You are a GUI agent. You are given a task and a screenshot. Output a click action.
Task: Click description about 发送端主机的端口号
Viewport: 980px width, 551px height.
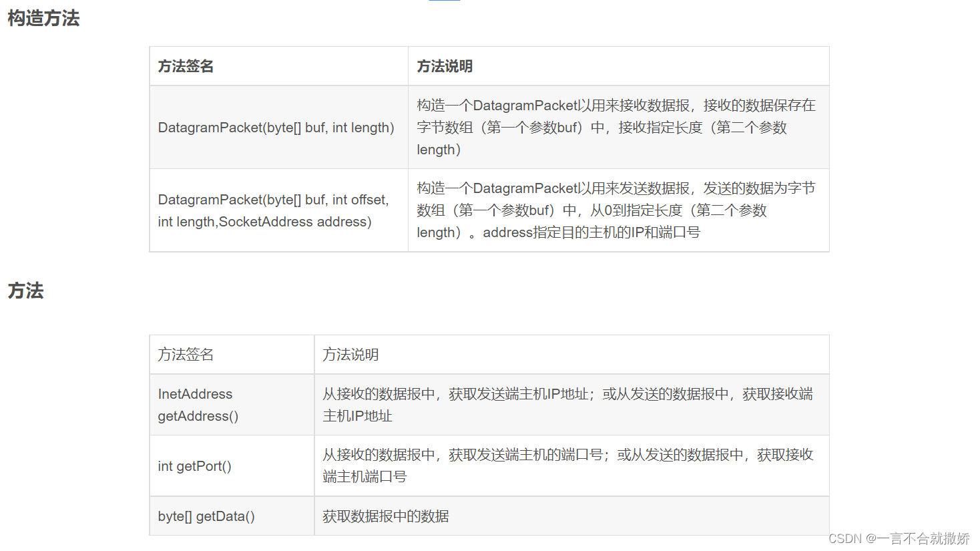pos(568,466)
